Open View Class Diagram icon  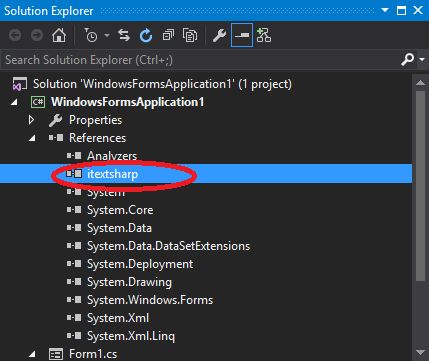pos(264,35)
